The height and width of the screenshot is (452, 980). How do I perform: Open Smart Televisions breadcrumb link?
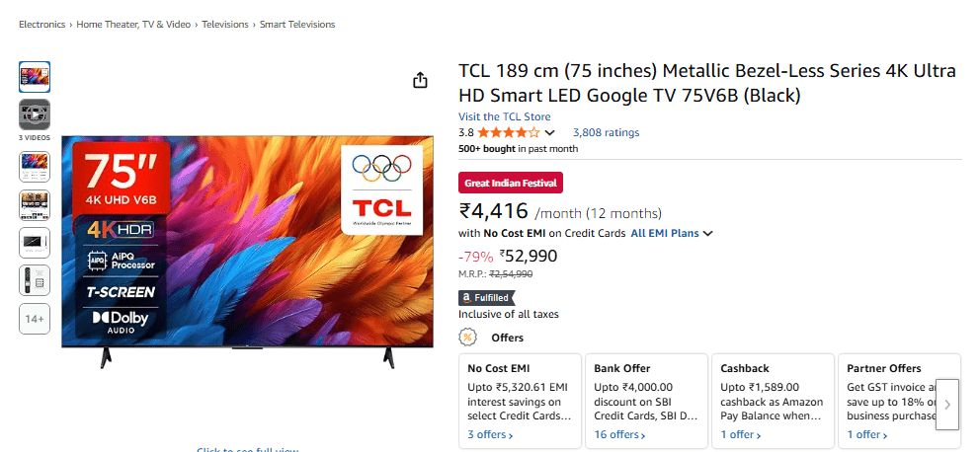coord(296,24)
